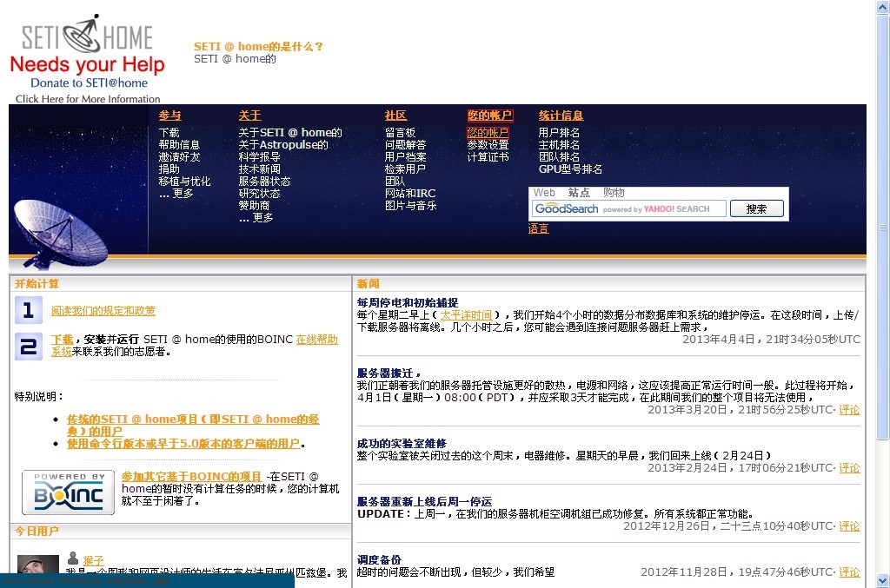Click 下载 link in step 2
Viewport: 890px width, 588px height.
[x=62, y=339]
